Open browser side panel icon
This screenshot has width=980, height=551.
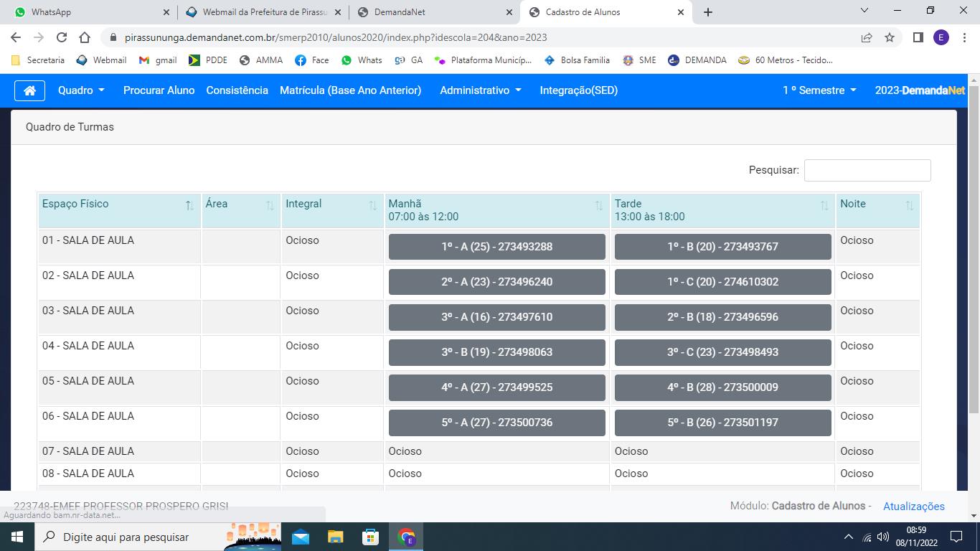918,37
